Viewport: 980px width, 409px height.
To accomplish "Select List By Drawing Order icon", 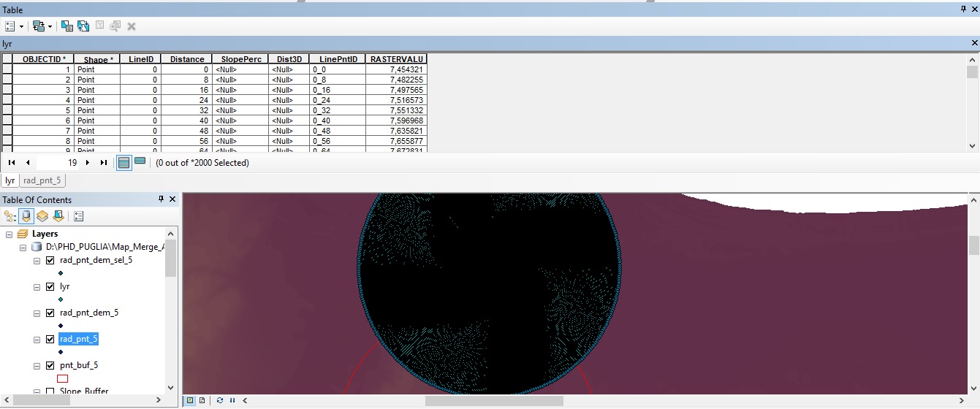I will tap(10, 216).
